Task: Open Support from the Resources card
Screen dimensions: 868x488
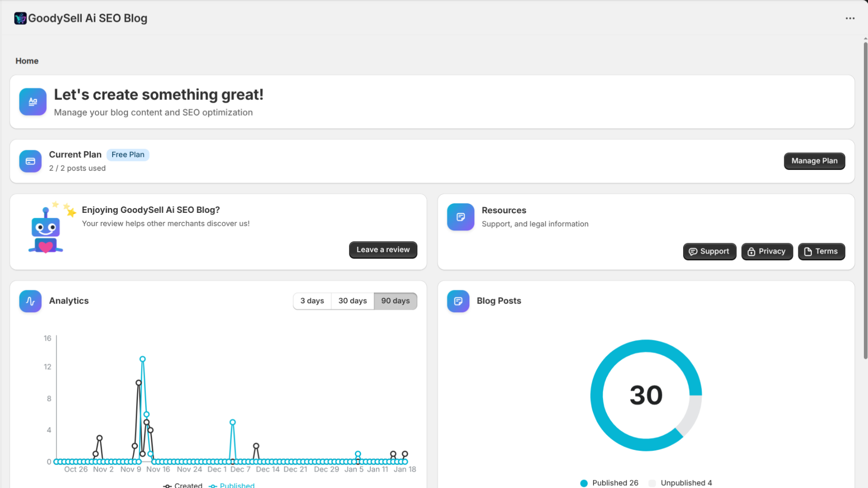Action: pos(709,251)
